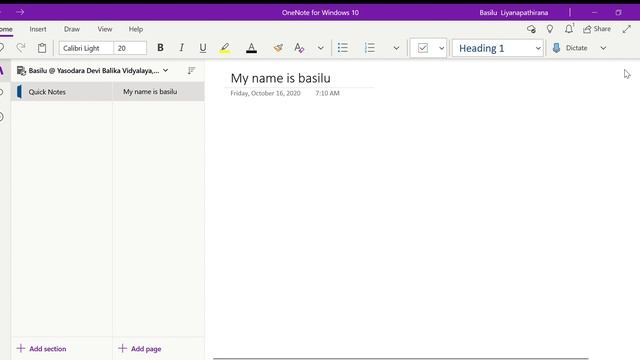The height and width of the screenshot is (360, 640).
Task: Click the clipboard paste icon
Action: [42, 48]
